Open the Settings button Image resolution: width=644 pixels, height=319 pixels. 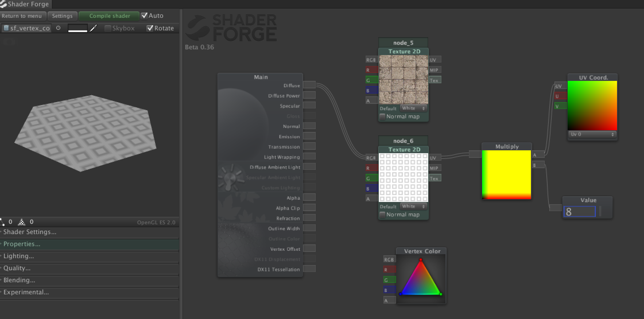pyautogui.click(x=62, y=16)
